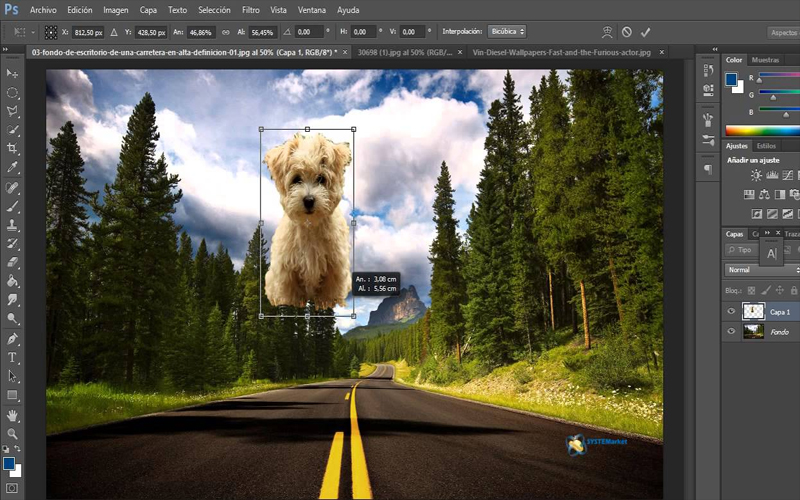800x500 pixels.
Task: Cancel the transform with the circle-slash icon
Action: (626, 32)
